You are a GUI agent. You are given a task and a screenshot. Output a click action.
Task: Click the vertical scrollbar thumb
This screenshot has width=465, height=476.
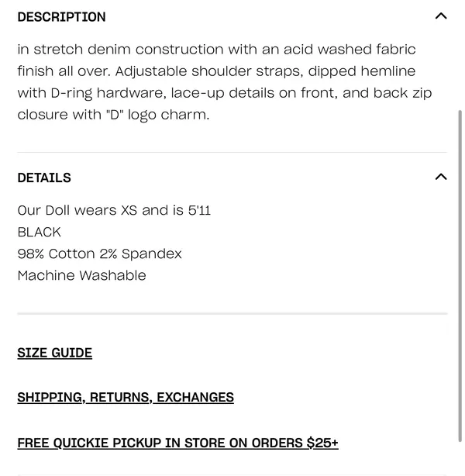[460, 276]
